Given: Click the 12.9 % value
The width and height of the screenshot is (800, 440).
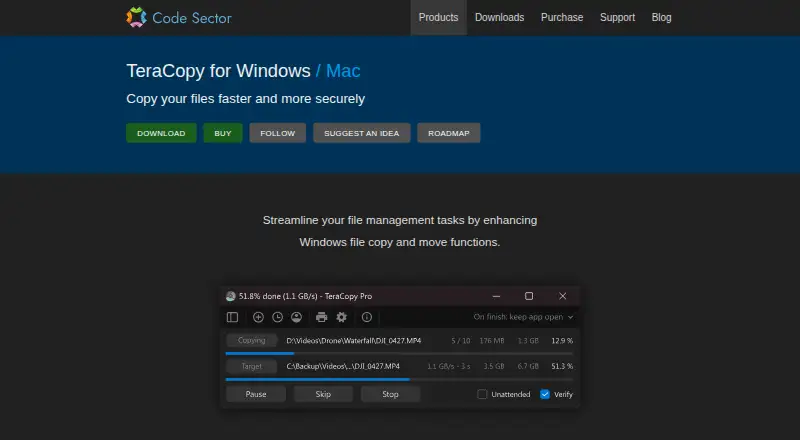Looking at the screenshot, I should [562, 340].
